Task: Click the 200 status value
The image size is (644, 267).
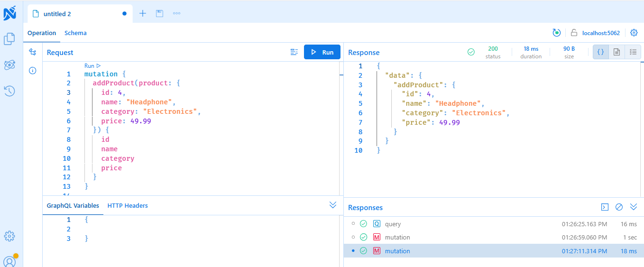Action: click(493, 48)
